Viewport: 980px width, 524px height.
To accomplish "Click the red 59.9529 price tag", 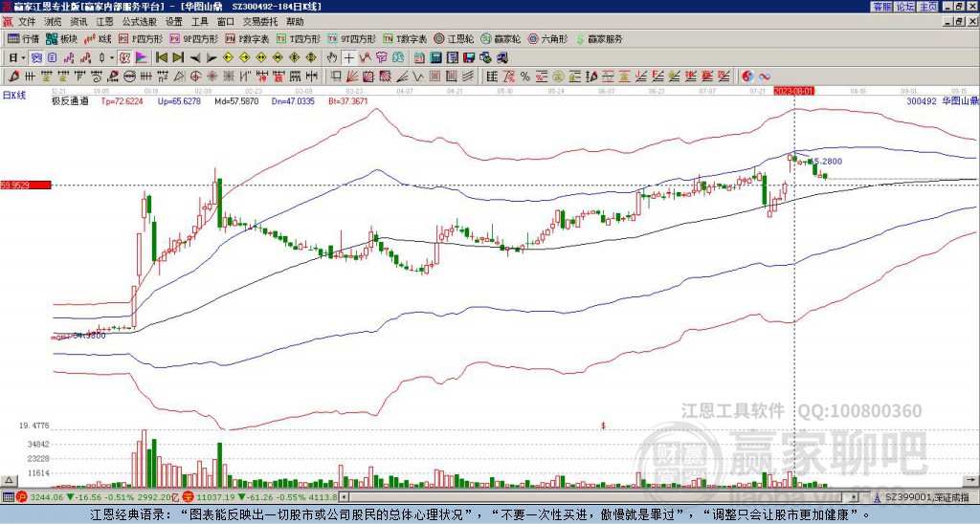I will [x=26, y=185].
